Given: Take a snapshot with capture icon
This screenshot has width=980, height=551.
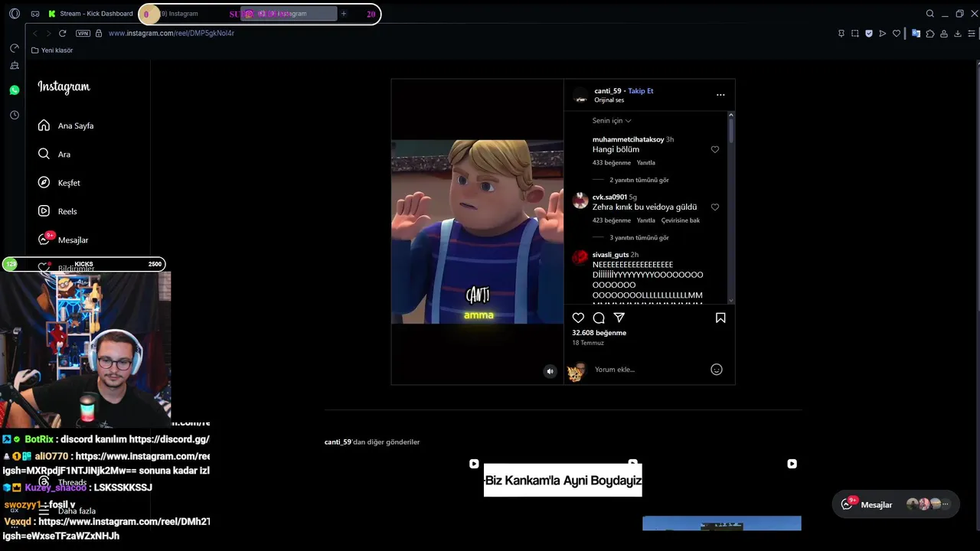Looking at the screenshot, I should 855,34.
